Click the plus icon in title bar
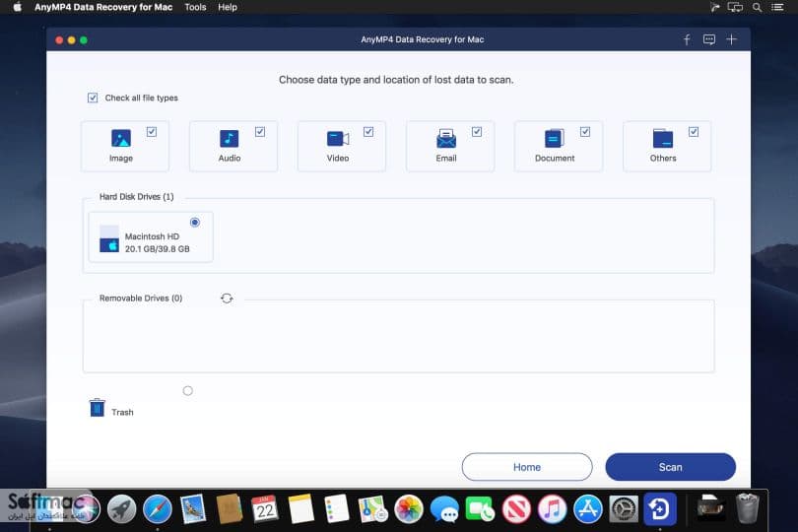The image size is (798, 532). click(x=731, y=39)
